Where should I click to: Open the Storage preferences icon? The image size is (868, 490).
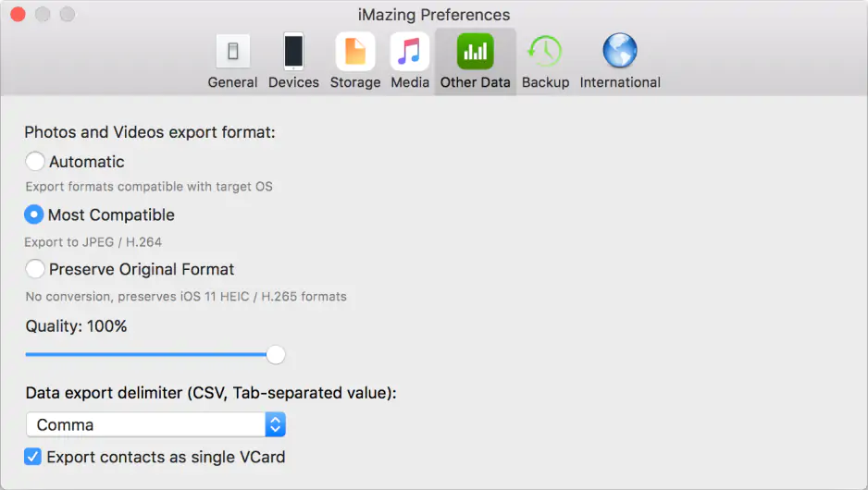(x=355, y=51)
